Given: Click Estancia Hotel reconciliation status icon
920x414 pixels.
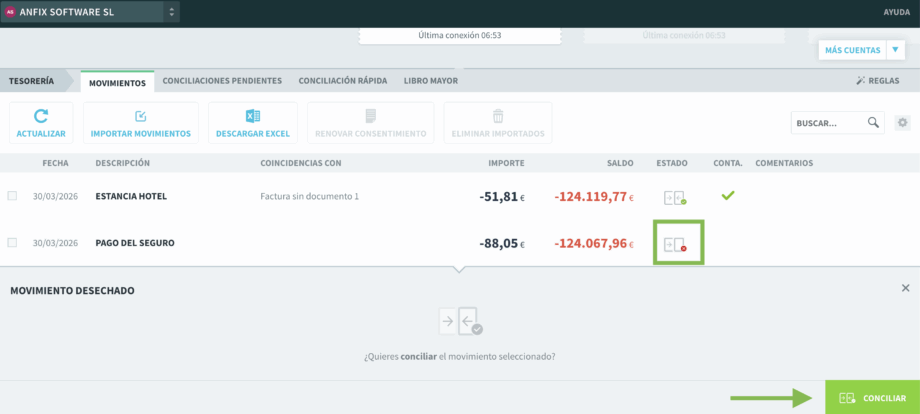Looking at the screenshot, I should tap(676, 198).
